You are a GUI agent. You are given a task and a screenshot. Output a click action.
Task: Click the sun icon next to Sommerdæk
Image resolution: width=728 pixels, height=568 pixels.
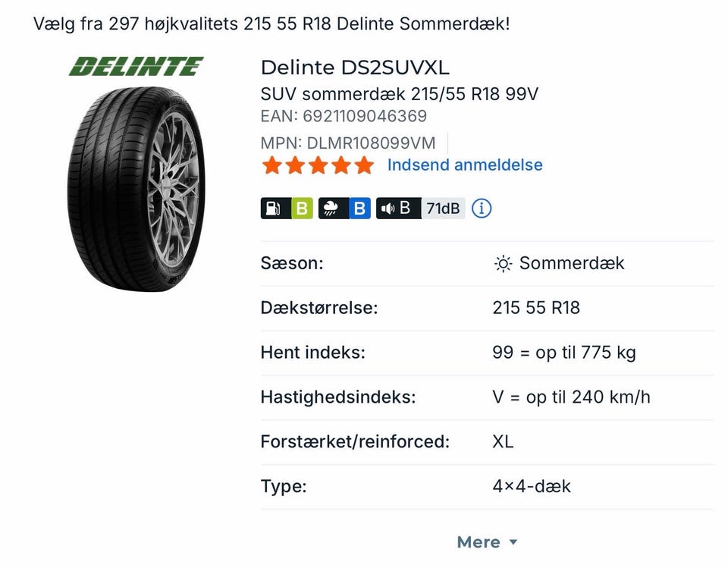(x=501, y=263)
